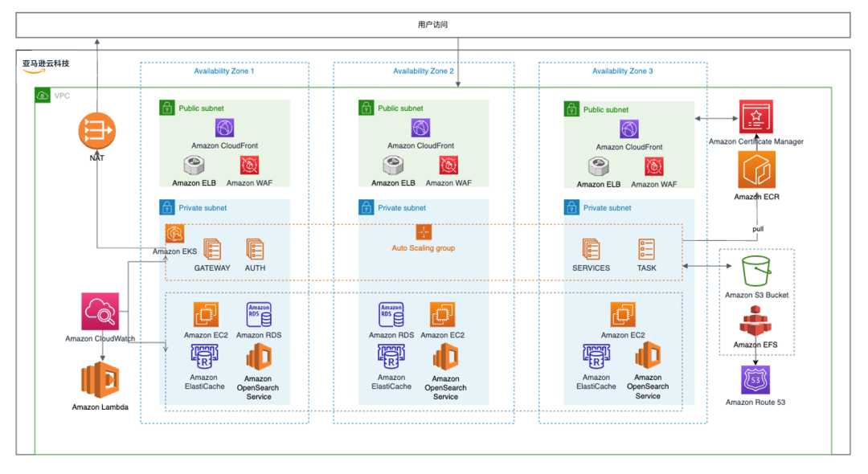Click the Amazon S3 Bucket icon

757,271
